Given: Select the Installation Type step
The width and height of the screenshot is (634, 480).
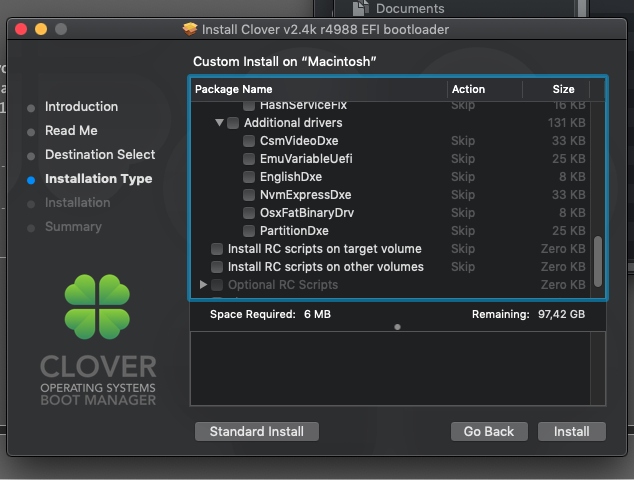Looking at the screenshot, I should click(99, 179).
